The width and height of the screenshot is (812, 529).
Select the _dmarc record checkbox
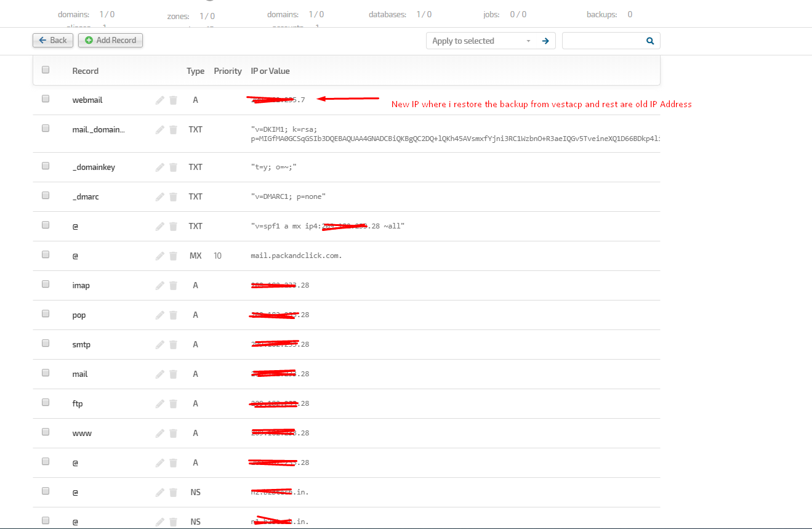coord(45,195)
